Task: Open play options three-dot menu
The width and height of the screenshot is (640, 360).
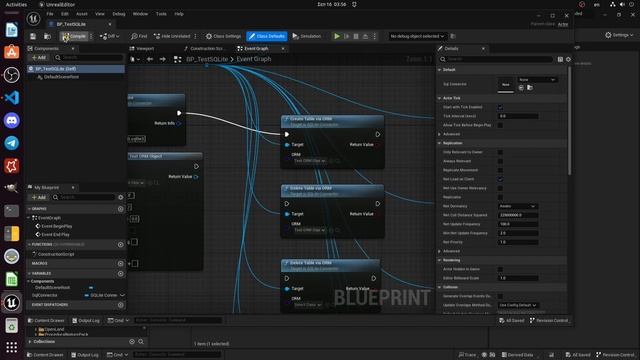Action: click(375, 36)
